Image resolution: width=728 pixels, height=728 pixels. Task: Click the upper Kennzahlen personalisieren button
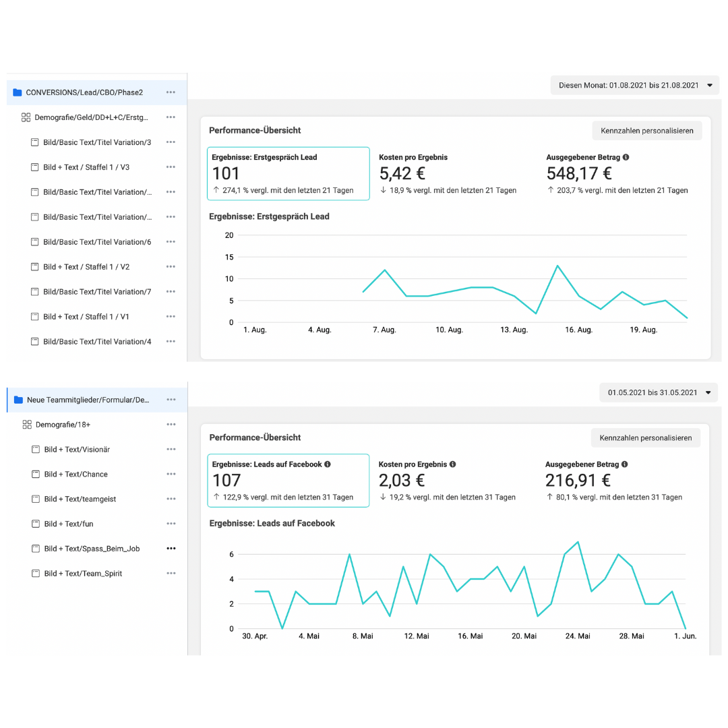[646, 131]
